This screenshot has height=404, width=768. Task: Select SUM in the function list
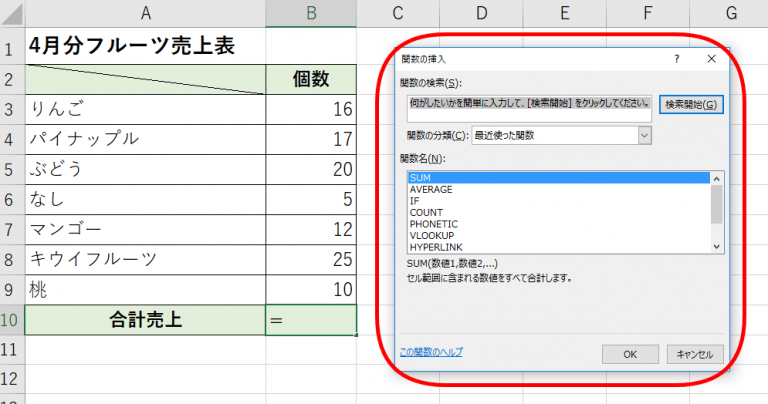point(420,177)
